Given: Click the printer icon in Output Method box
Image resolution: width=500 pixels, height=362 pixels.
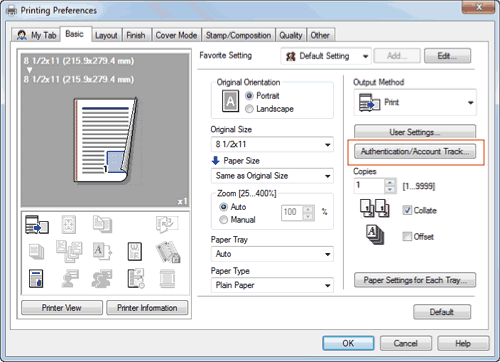Looking at the screenshot, I should coord(369,102).
